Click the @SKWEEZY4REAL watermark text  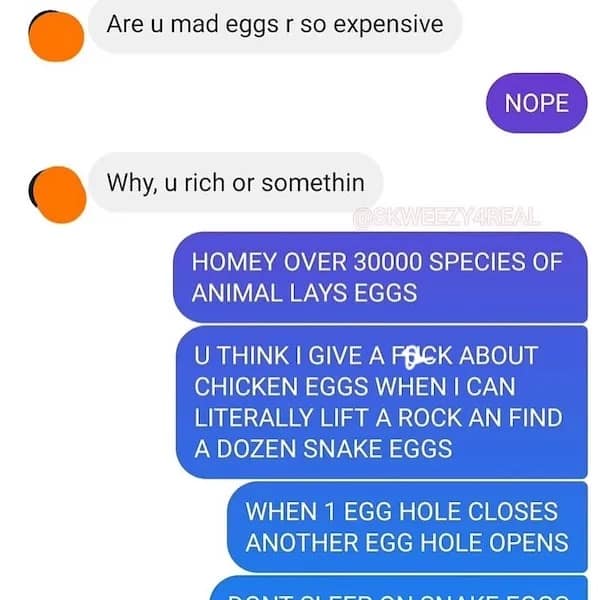click(x=446, y=217)
